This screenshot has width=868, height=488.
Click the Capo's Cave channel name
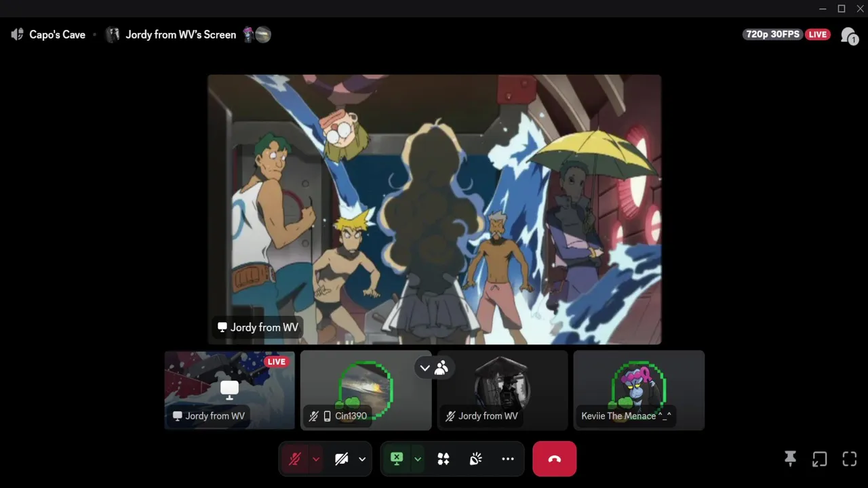click(x=57, y=35)
